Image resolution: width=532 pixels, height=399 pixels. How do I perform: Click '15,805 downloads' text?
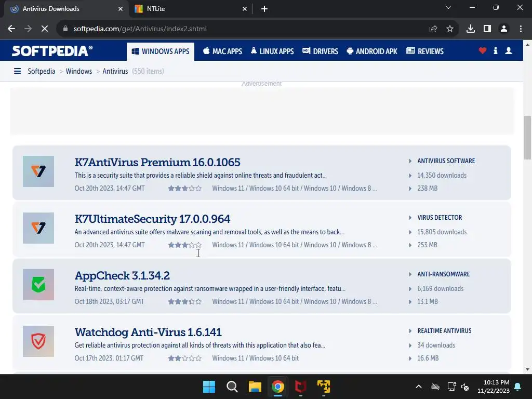pos(442,232)
